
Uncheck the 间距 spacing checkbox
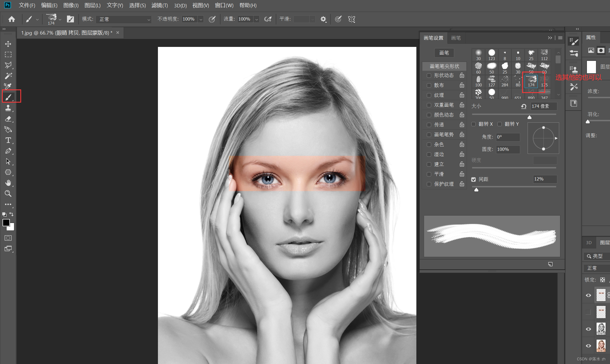tap(473, 179)
